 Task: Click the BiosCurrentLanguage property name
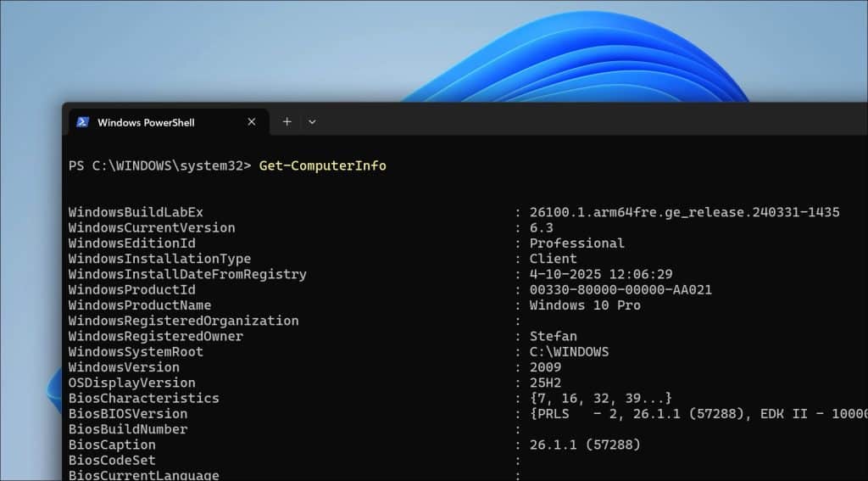click(144, 475)
